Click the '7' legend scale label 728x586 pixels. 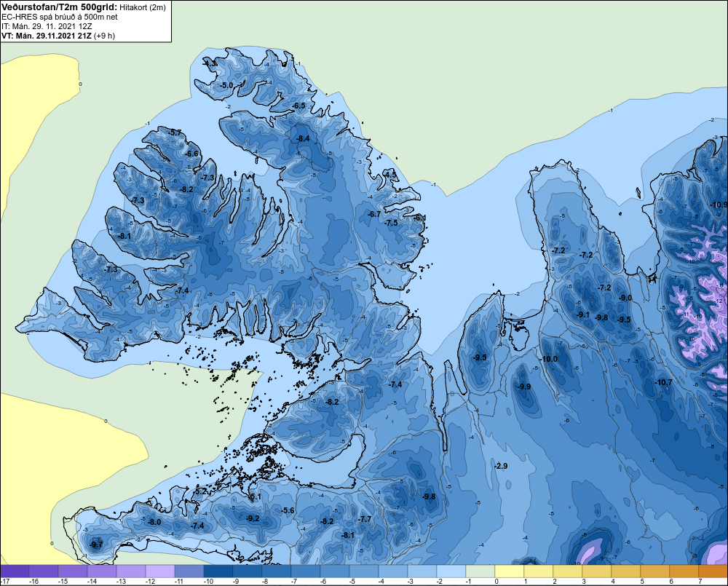pyautogui.click(x=700, y=582)
